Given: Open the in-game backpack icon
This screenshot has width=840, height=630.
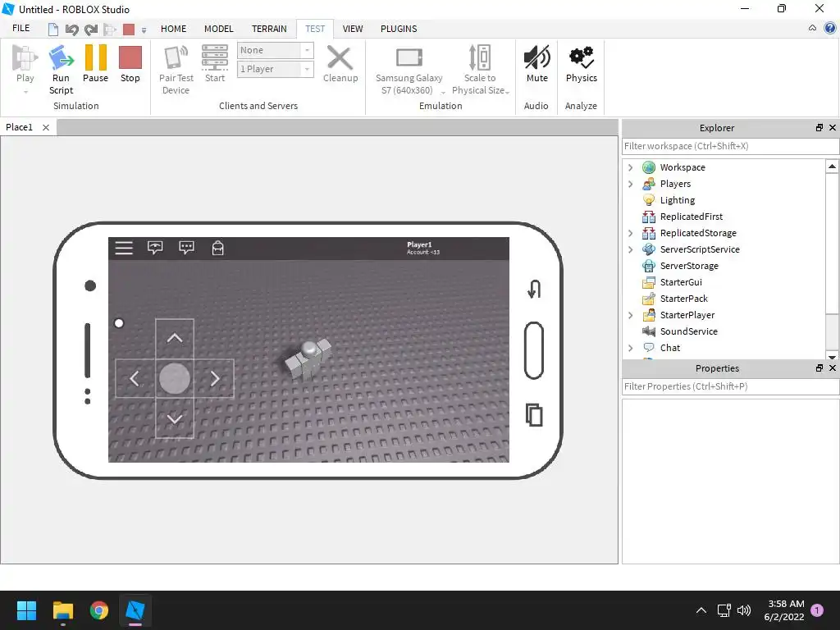Looking at the screenshot, I should 217,248.
